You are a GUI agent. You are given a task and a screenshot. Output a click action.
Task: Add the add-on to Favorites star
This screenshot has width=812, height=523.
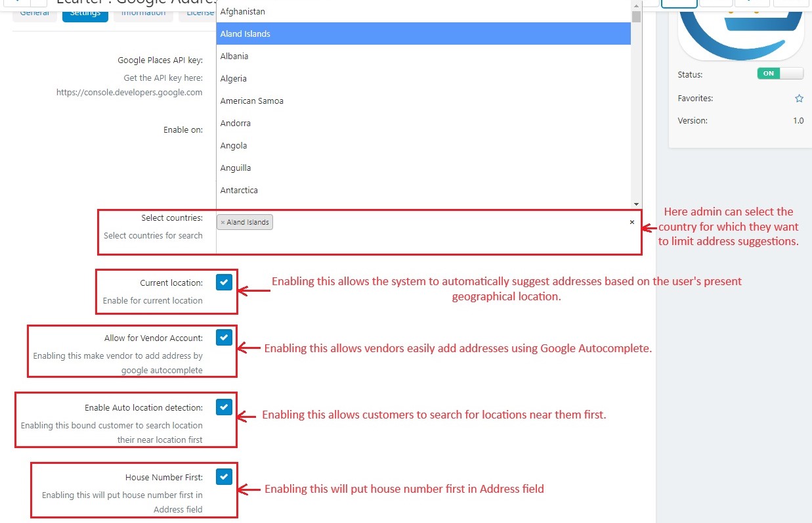(x=799, y=99)
